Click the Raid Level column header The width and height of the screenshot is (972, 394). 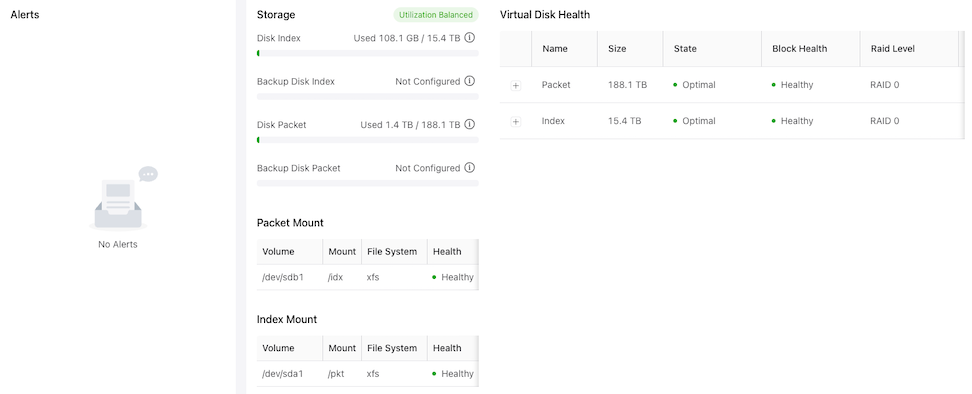[893, 48]
